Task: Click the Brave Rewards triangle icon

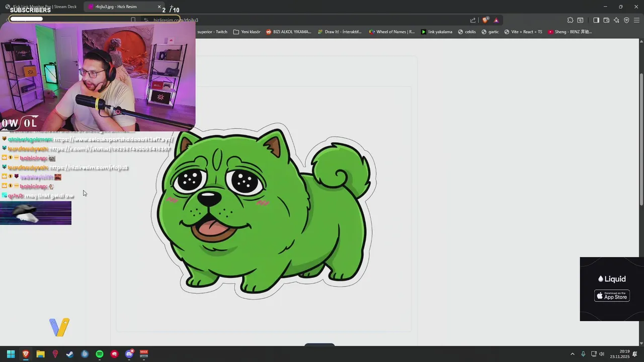Action: click(x=496, y=20)
